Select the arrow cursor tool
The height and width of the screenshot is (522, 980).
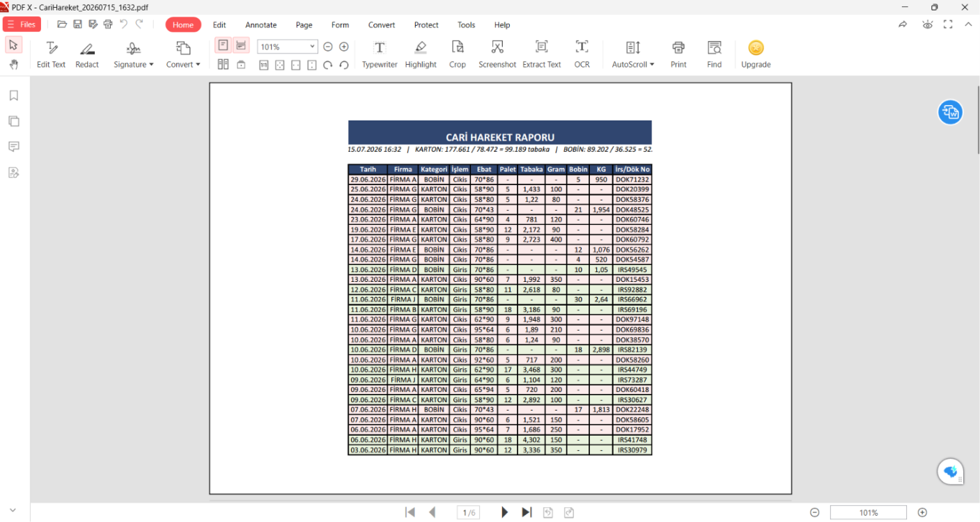click(x=13, y=45)
